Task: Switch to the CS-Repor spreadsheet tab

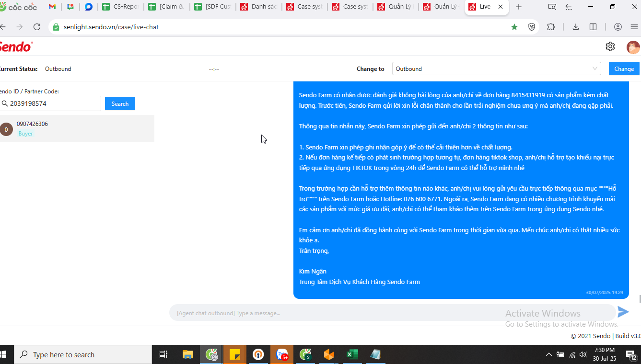Action: (121, 7)
